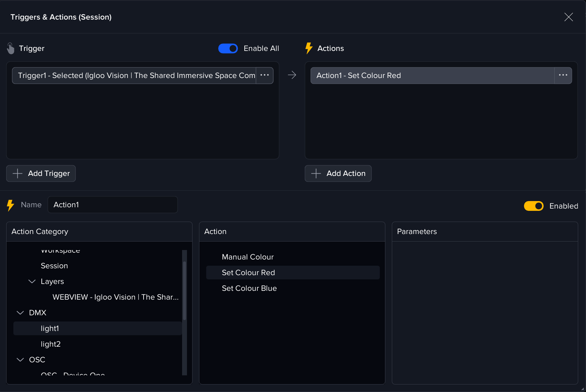Screen dimensions: 586x392
Task: Select the Action1 - Set Colour Red entry
Action: click(432, 75)
